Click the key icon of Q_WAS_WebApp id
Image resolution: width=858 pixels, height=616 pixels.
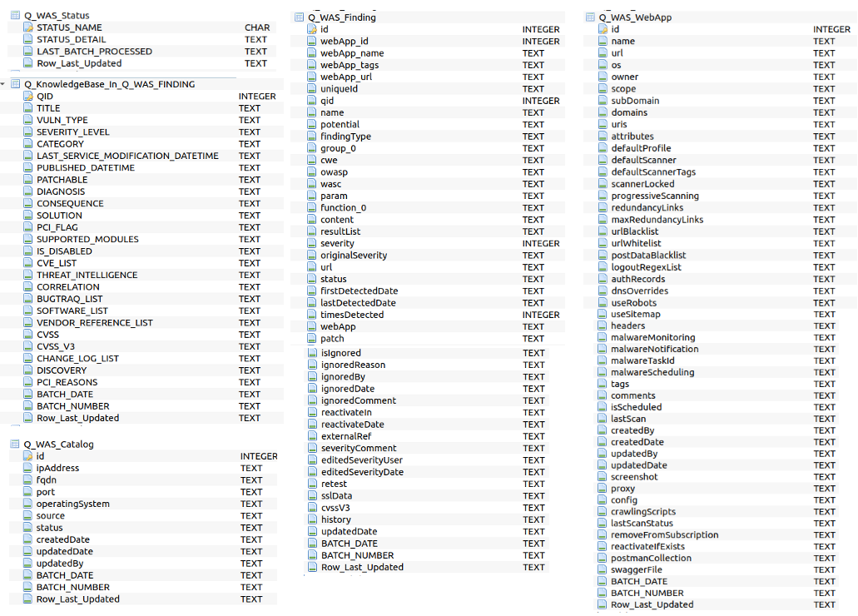(x=603, y=29)
